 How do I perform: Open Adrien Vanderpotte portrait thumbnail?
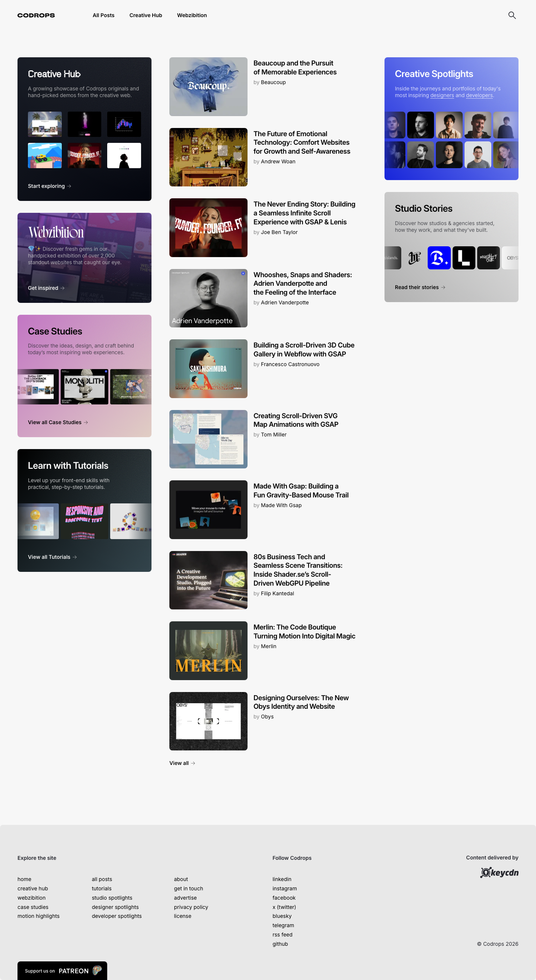click(208, 298)
